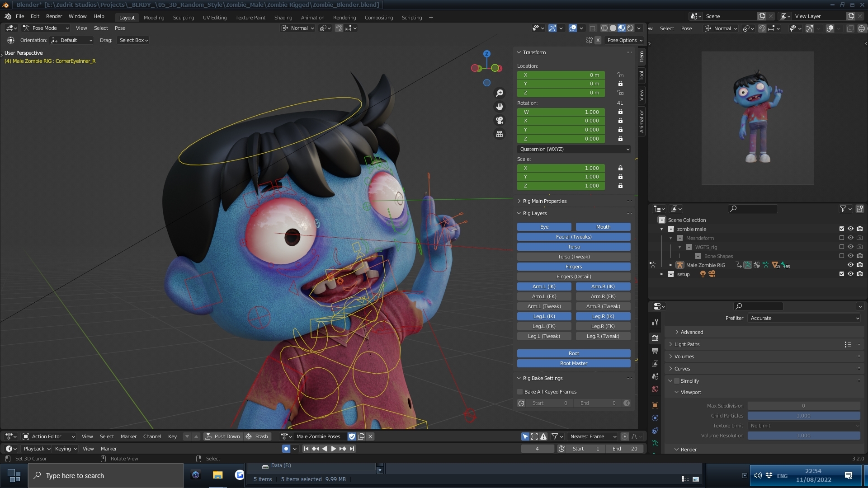This screenshot has height=488, width=868.
Task: Open the Quaternion (WXYZ) rotation mode dropdown
Action: tap(574, 149)
